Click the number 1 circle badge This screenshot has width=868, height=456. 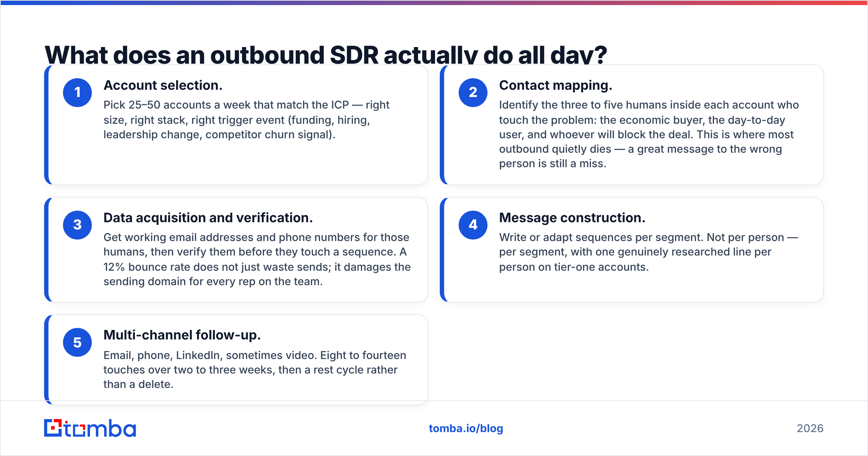point(77,93)
